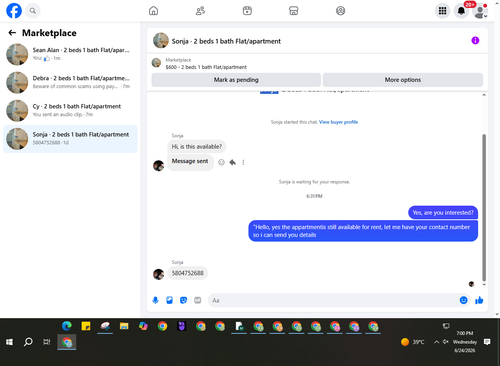Click the '$600 - 2 beds 1 bath' listing banner

[x=206, y=67]
